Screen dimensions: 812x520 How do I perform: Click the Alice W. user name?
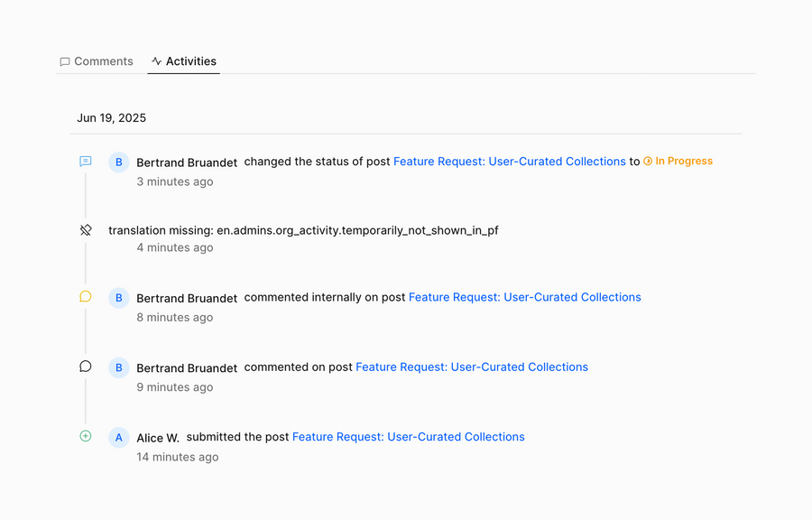(158, 438)
